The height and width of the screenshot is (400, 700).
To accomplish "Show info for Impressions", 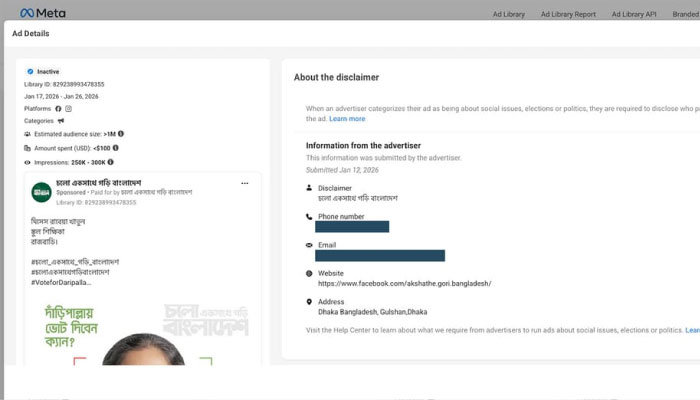I will coord(110,162).
